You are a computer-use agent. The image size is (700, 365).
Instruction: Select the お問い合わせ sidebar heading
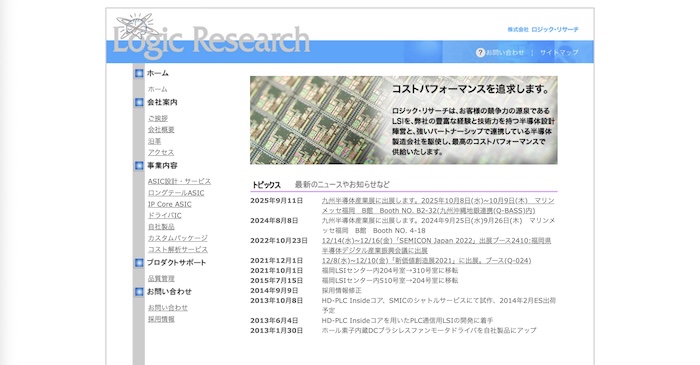pyautogui.click(x=170, y=292)
